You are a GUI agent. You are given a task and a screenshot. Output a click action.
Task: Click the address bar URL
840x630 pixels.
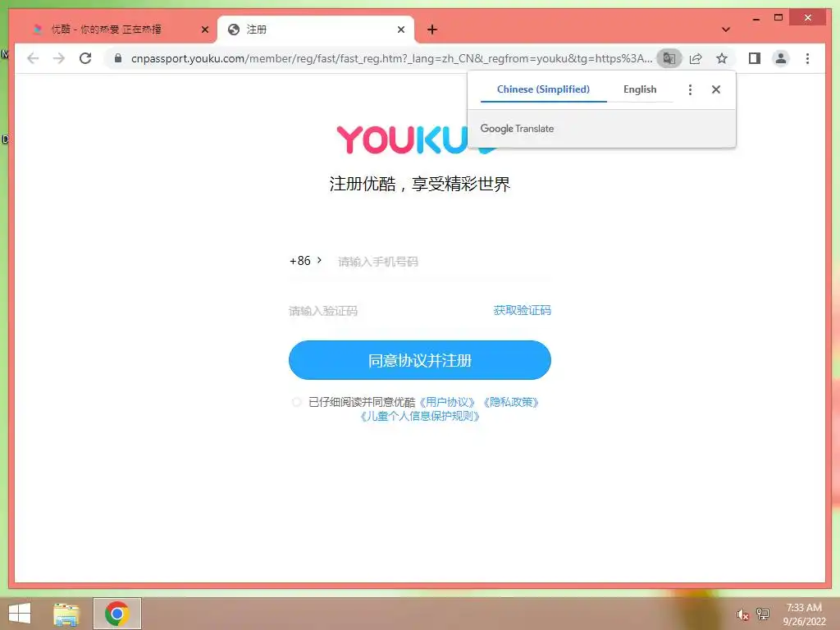391,58
